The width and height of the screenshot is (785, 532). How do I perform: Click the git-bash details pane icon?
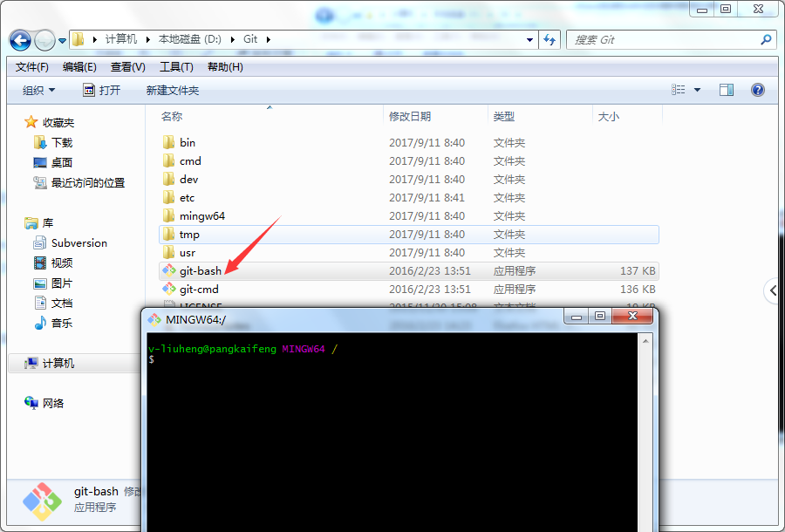(x=43, y=502)
